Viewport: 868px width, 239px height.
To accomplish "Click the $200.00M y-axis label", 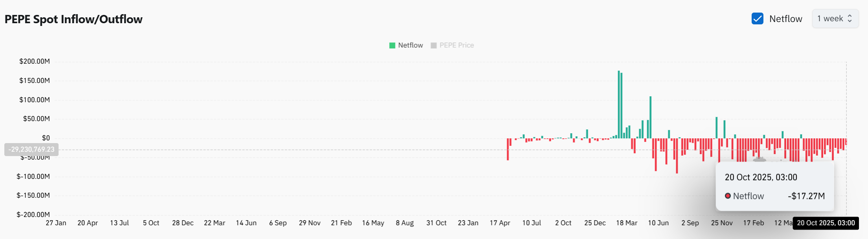I will point(35,61).
